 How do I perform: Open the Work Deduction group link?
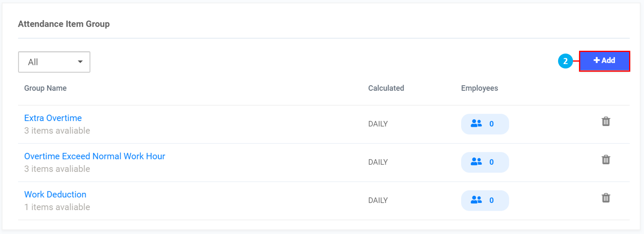[x=55, y=195]
